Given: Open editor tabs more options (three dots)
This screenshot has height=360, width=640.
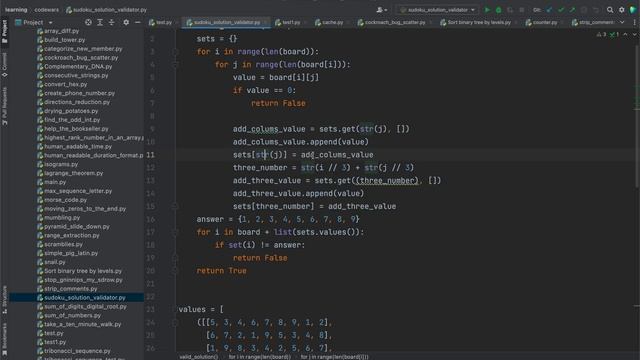Looking at the screenshot, I should 634,22.
